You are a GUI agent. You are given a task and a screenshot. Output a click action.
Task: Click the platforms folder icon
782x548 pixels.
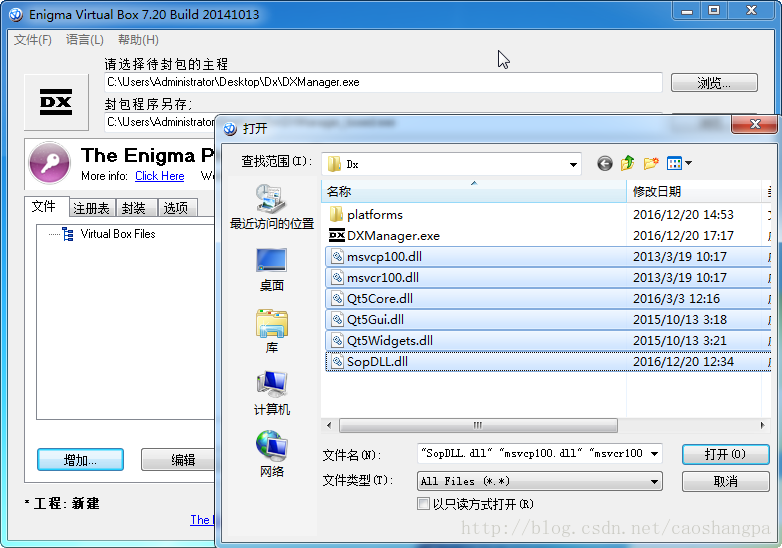coord(337,214)
